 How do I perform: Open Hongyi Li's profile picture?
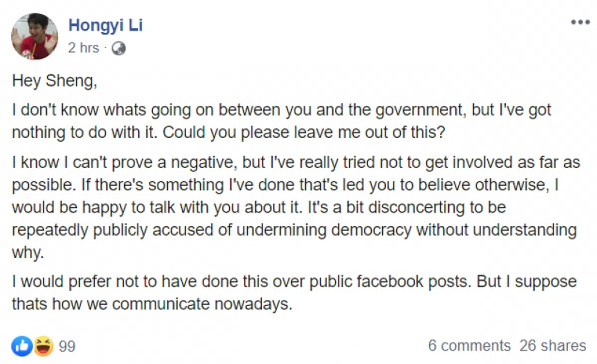pyautogui.click(x=35, y=36)
